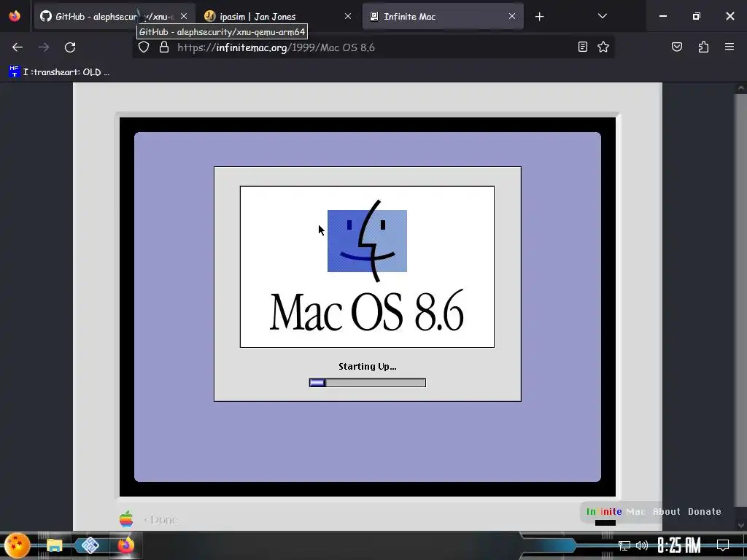Bookmark this page with the star
Screen dimensions: 747x560
[603, 47]
